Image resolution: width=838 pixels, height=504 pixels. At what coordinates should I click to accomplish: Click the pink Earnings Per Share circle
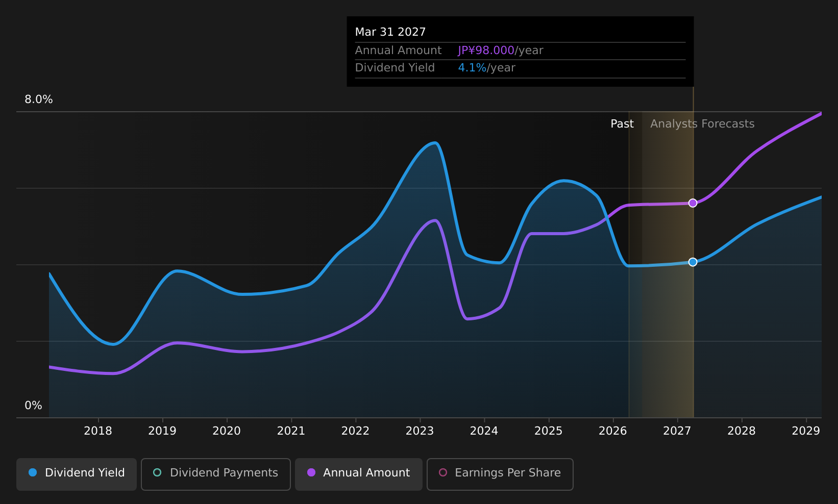tap(443, 472)
